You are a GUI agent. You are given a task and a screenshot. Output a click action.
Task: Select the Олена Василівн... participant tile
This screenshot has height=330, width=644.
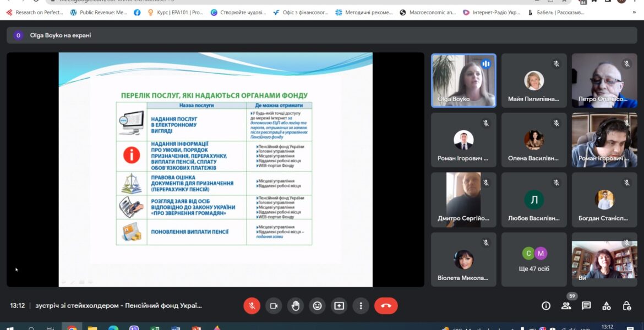point(534,140)
